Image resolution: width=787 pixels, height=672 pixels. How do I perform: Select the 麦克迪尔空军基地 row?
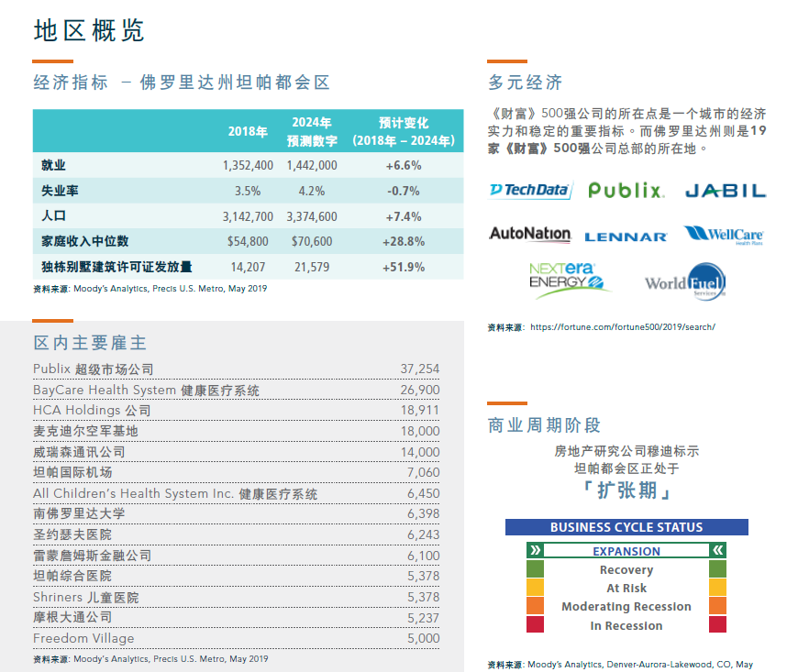(236, 431)
